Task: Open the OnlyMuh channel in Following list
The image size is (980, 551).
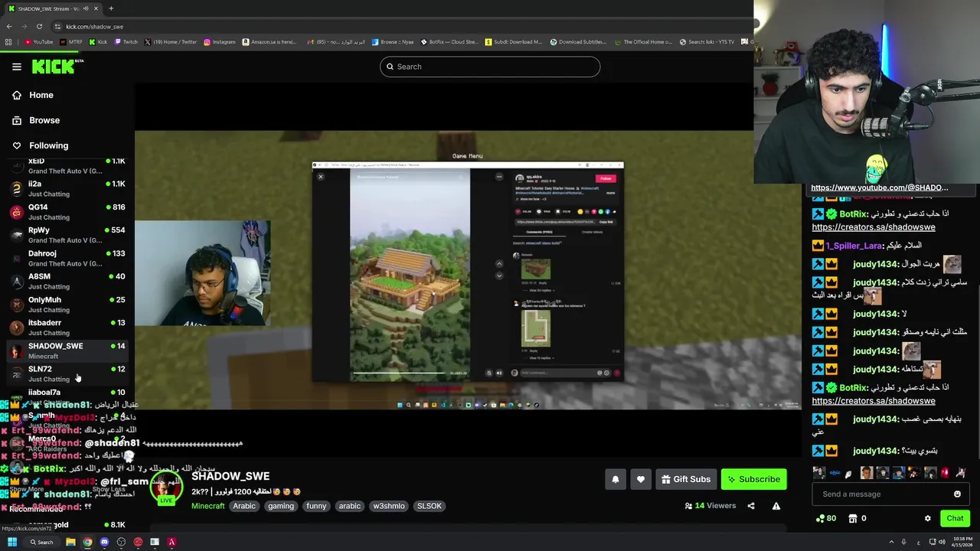Action: tap(67, 305)
